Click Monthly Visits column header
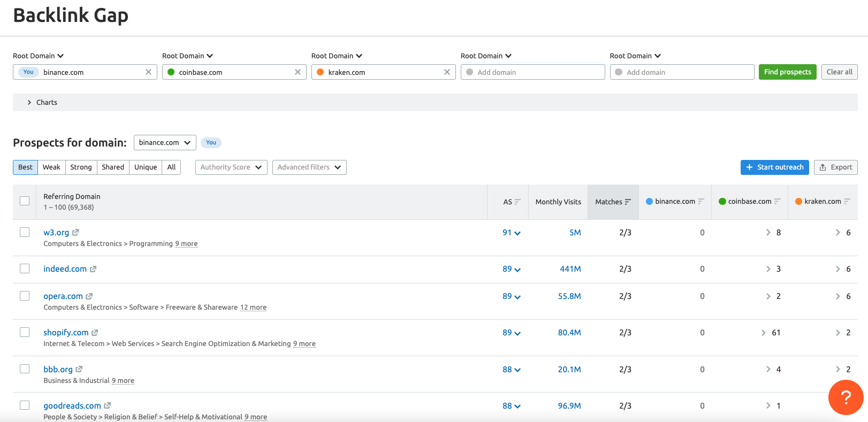 tap(558, 202)
